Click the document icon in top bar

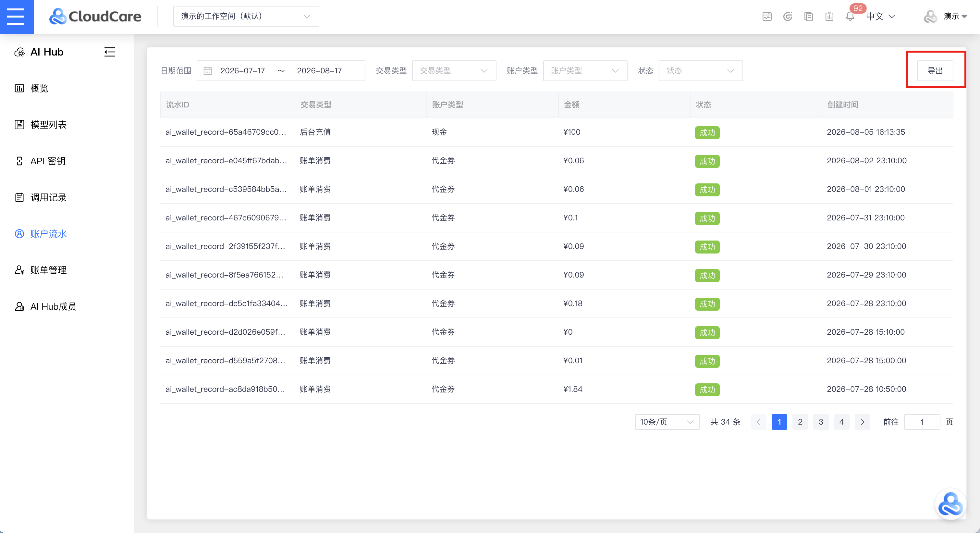click(x=808, y=16)
